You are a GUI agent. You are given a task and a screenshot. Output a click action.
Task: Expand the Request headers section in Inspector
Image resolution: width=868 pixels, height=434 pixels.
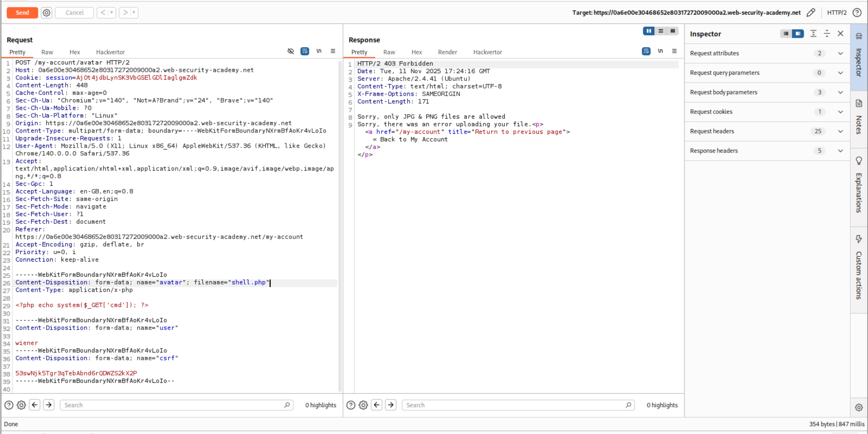(x=840, y=131)
